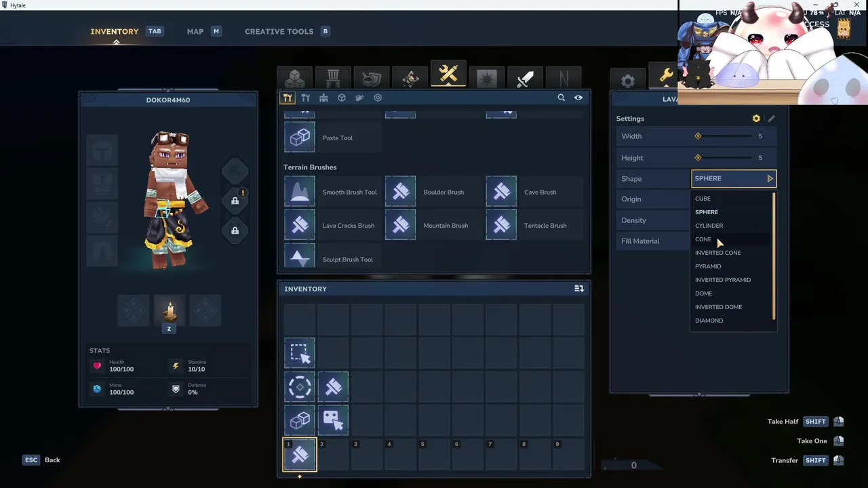Select the crossed tools category tab
Viewport: 868px width, 488px height.
click(x=448, y=75)
